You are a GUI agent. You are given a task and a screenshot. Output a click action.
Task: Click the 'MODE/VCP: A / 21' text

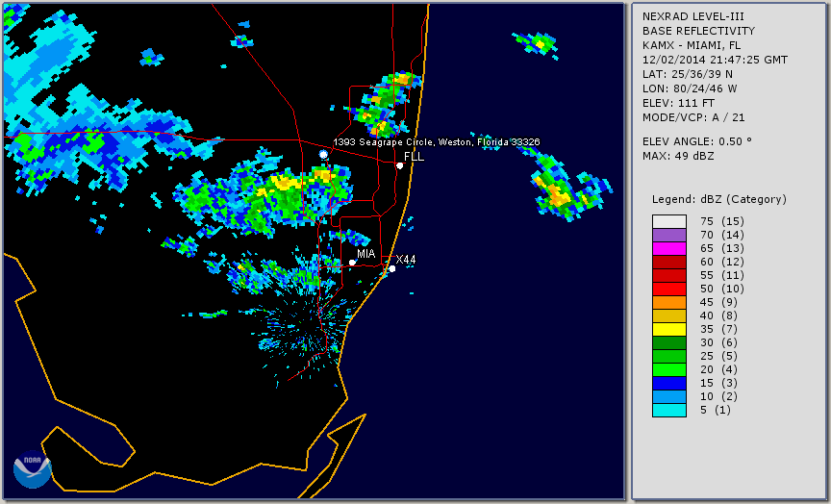693,117
